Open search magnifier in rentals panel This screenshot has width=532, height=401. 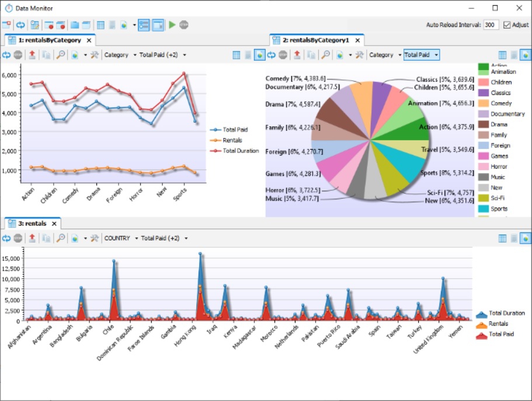pyautogui.click(x=61, y=238)
